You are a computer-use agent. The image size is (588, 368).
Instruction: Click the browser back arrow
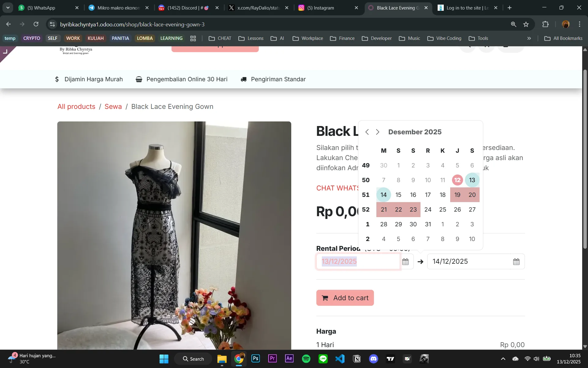[9, 24]
